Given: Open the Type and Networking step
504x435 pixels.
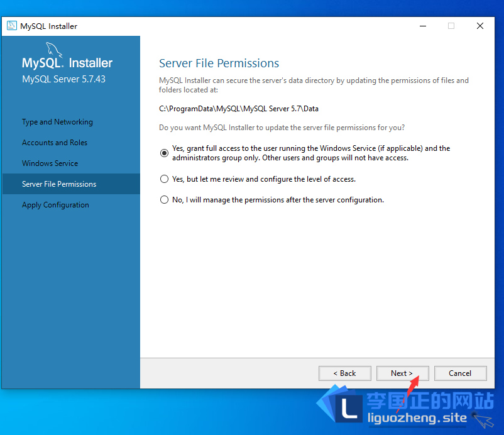Looking at the screenshot, I should click(x=57, y=122).
